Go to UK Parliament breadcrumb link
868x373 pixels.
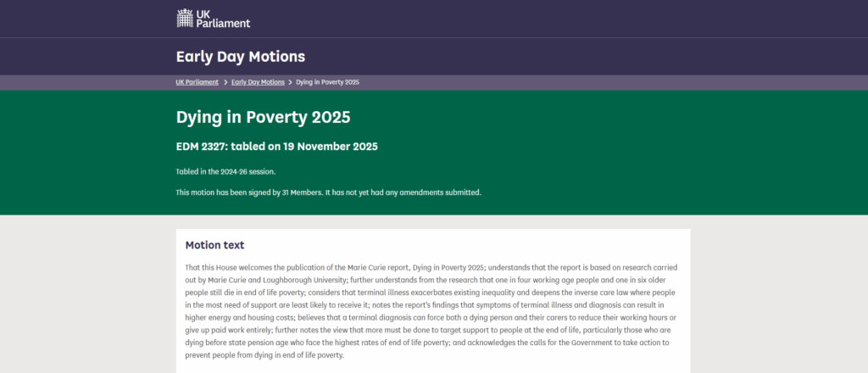click(x=197, y=82)
